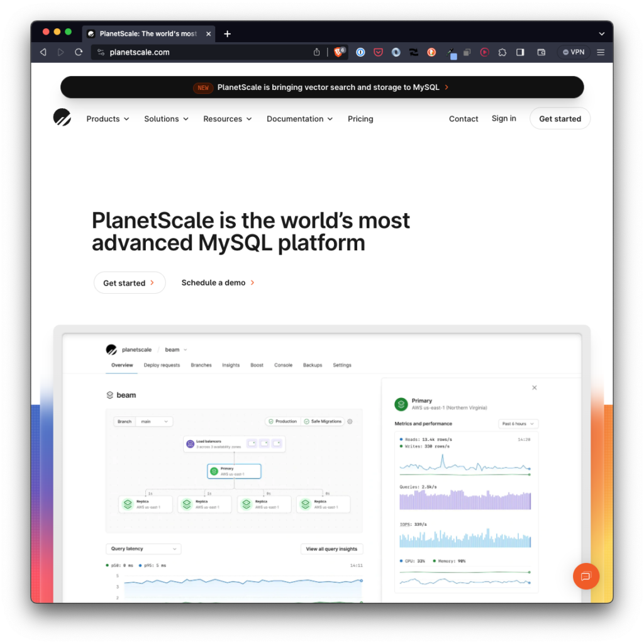Focus the planetscale.com address bar
644x644 pixels.
coord(206,52)
